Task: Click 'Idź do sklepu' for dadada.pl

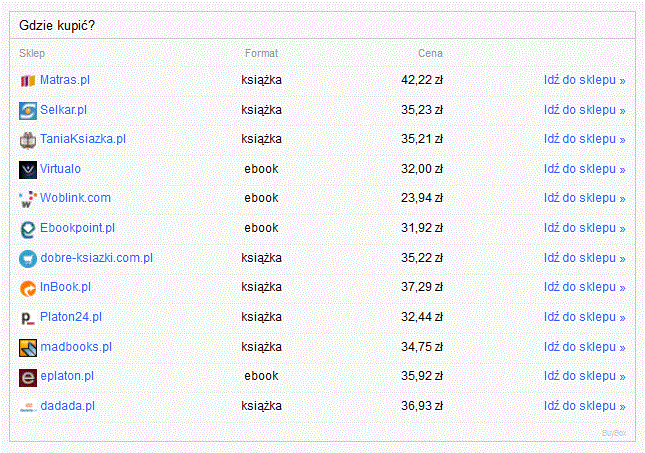Action: (x=585, y=406)
